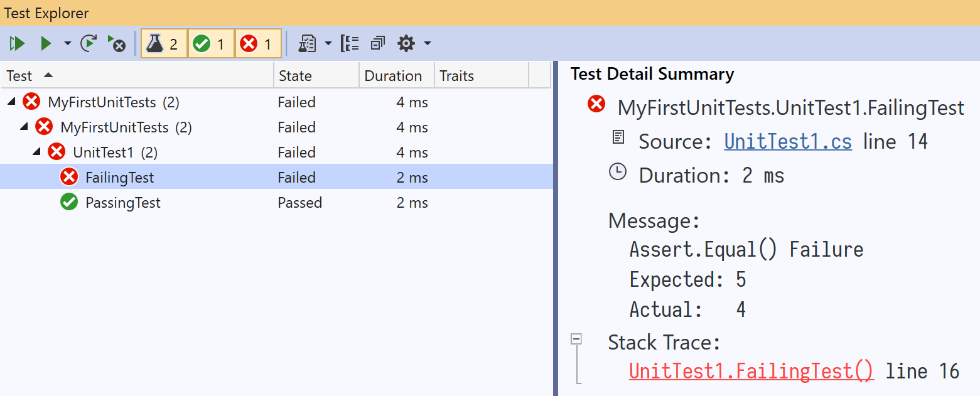Open the Run button dropdown arrow
The height and width of the screenshot is (396, 980).
67,44
